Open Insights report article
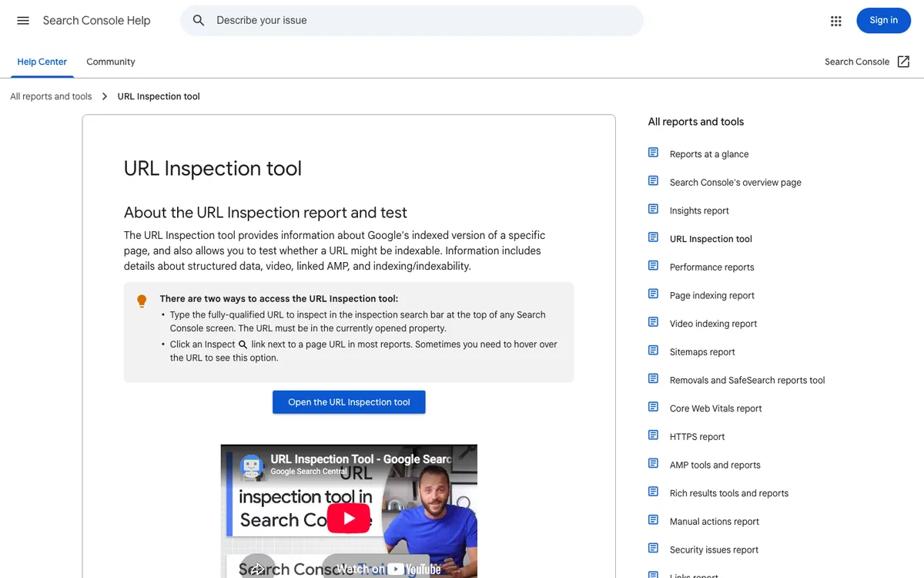Screen dimensions: 924x578 click(699, 210)
